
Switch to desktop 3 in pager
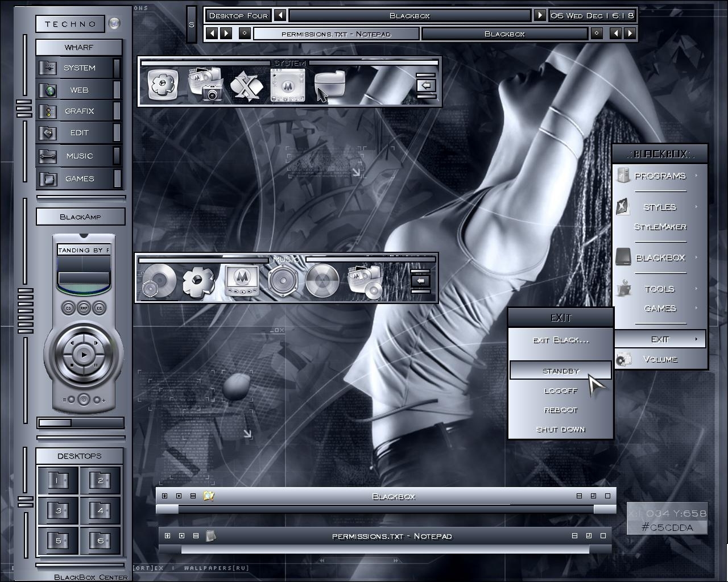point(57,510)
